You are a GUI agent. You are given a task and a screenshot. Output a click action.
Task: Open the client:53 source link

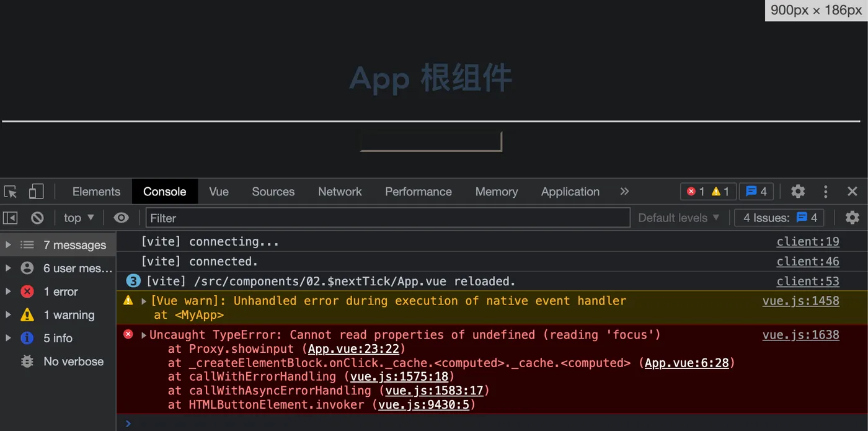[808, 282]
